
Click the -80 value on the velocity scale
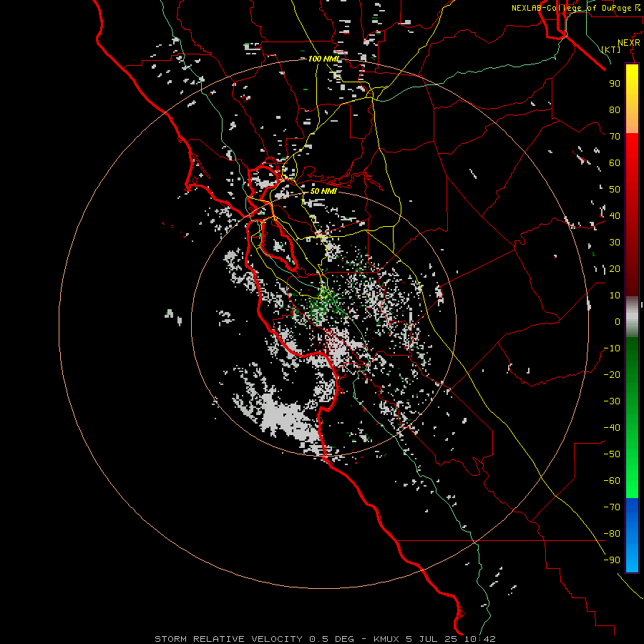pyautogui.click(x=612, y=534)
